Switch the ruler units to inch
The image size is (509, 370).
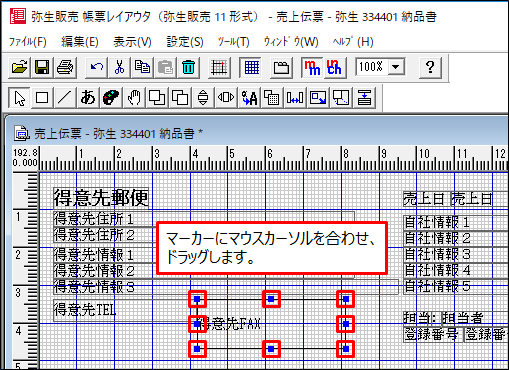(x=334, y=68)
